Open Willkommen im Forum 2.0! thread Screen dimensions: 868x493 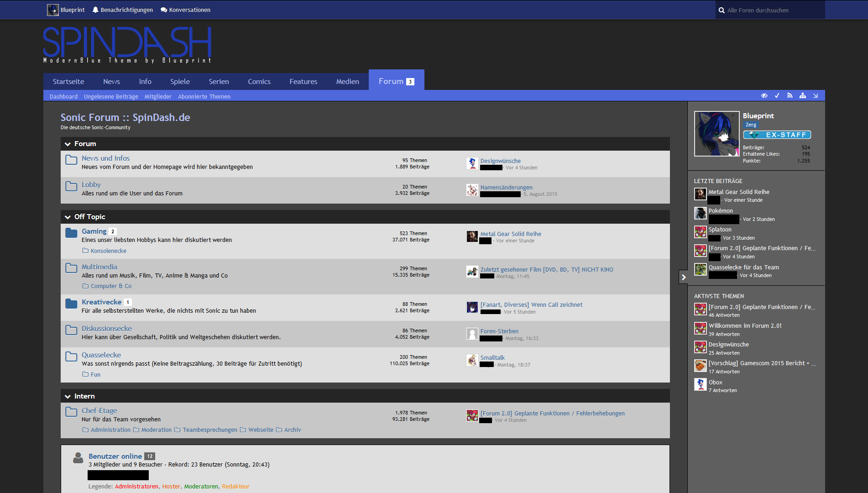coord(745,325)
